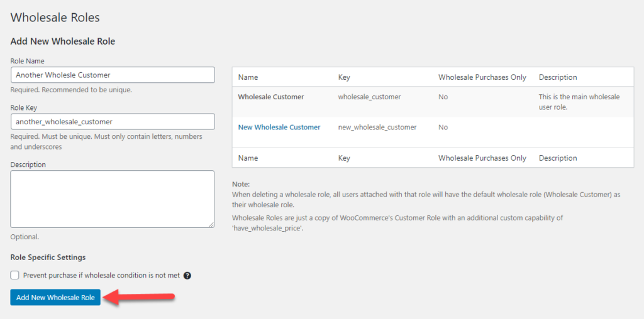
Task: Click the bottom Key column footer
Action: pyautogui.click(x=344, y=158)
